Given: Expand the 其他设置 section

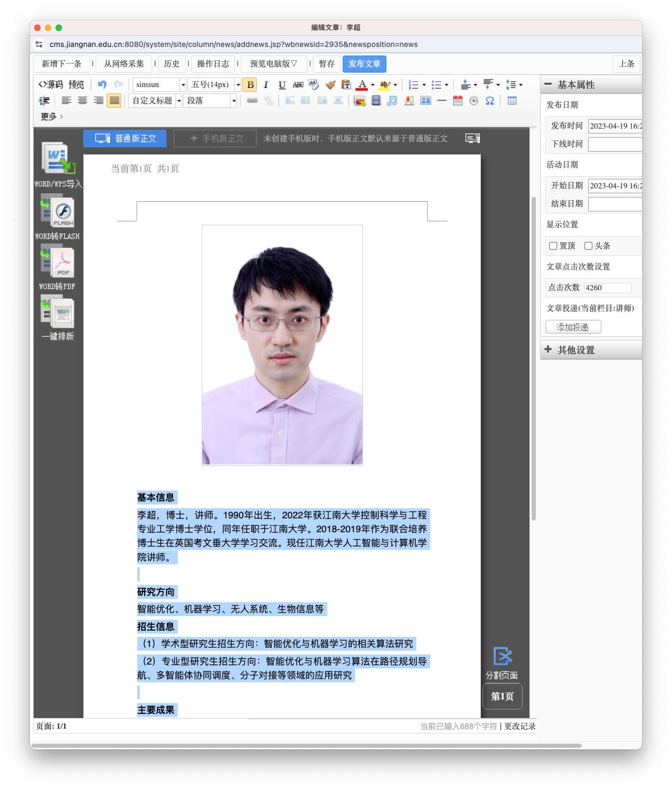Looking at the screenshot, I should (575, 350).
